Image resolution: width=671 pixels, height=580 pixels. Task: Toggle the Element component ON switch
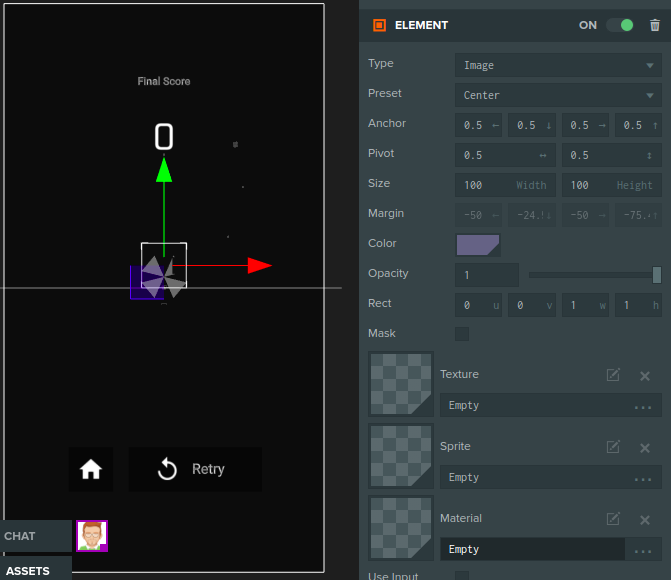[620, 26]
